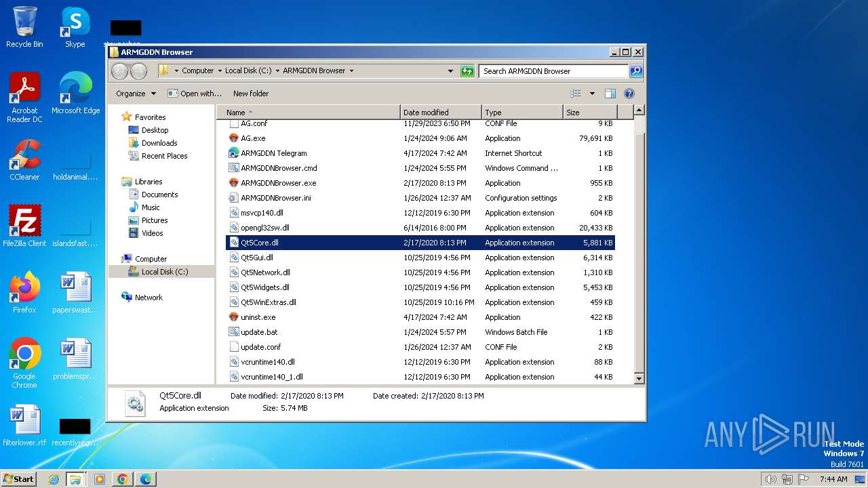Open the Start menu
Viewport: 868px width, 488px height.
19,479
